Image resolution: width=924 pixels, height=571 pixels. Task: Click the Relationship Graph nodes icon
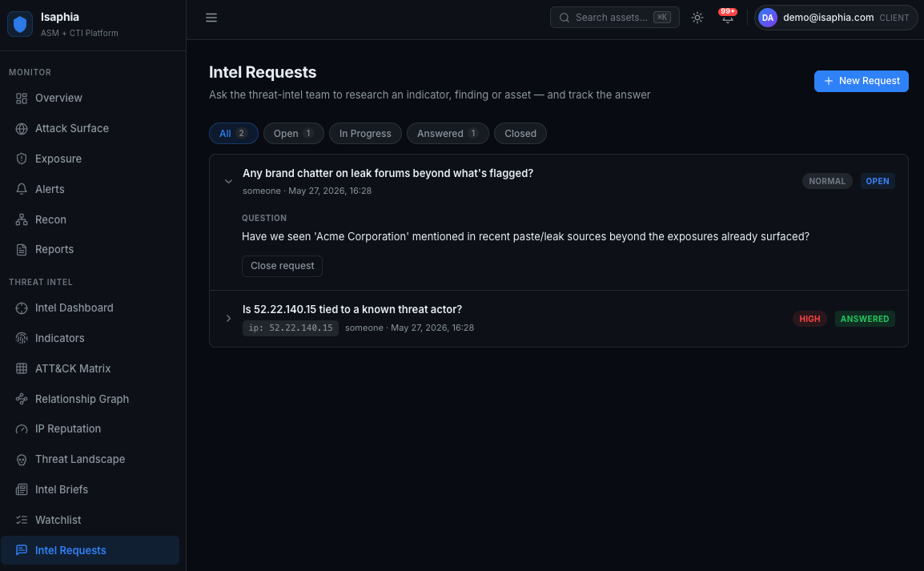click(22, 400)
